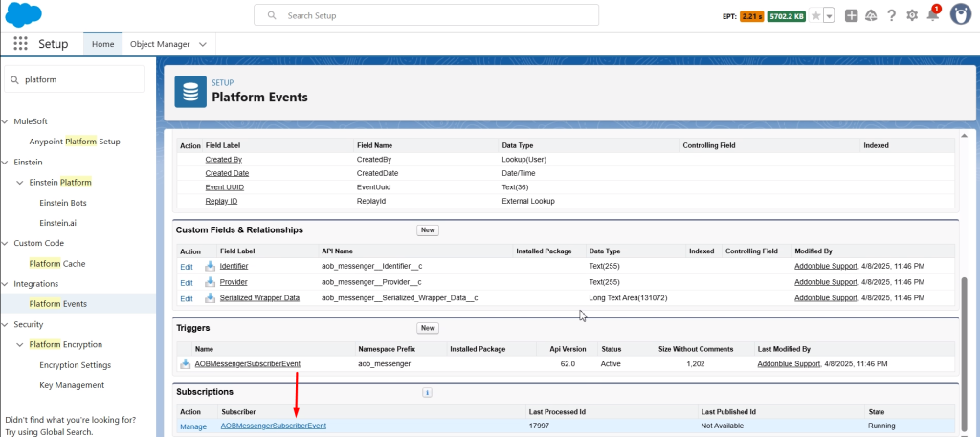Click the Subscriptions info icon
The height and width of the screenshot is (437, 980).
(428, 393)
